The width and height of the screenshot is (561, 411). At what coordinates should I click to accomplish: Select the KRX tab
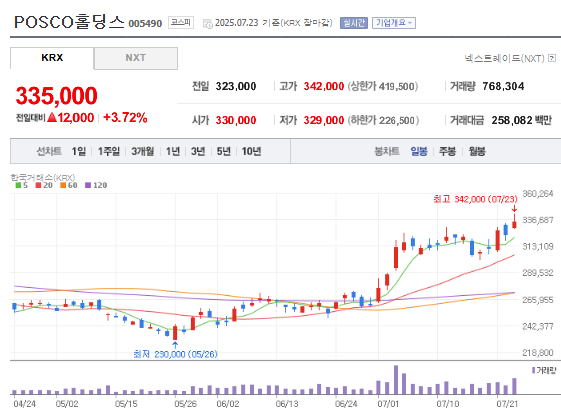pos(52,58)
